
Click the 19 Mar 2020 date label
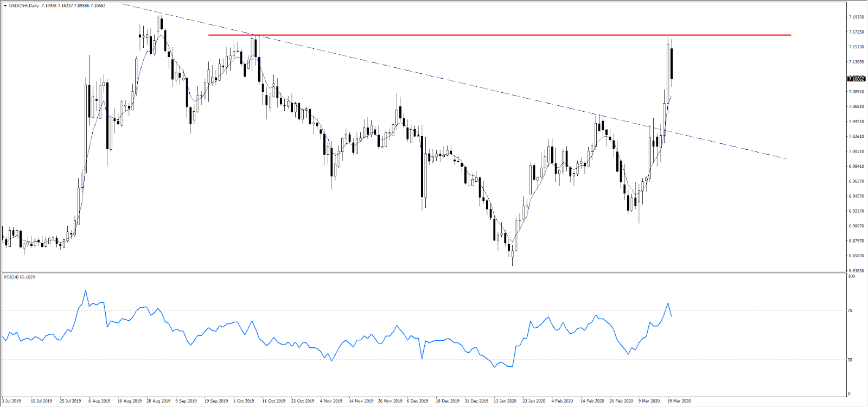tap(679, 401)
